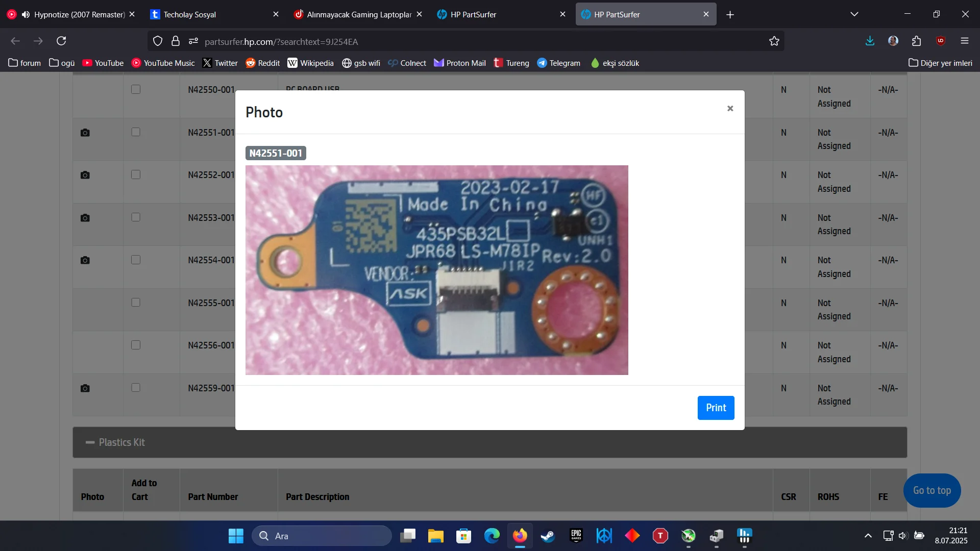Bookmark this page with the star icon
This screenshot has width=980, height=551.
click(774, 41)
